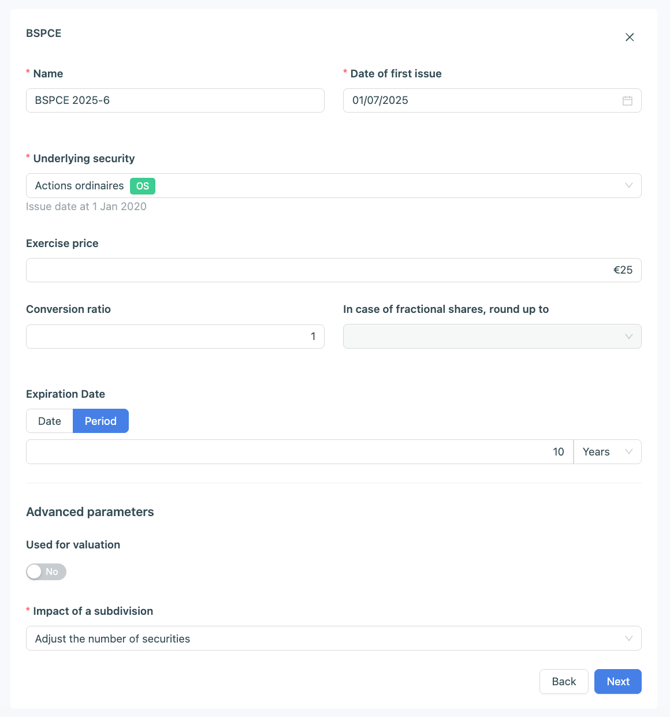
Task: Click the Back button
Action: coord(563,682)
